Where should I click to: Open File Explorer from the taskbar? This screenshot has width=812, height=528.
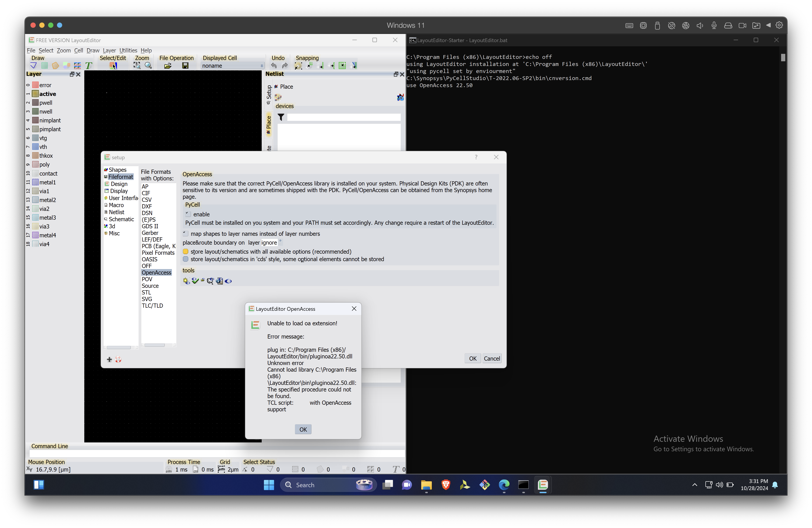[426, 485]
